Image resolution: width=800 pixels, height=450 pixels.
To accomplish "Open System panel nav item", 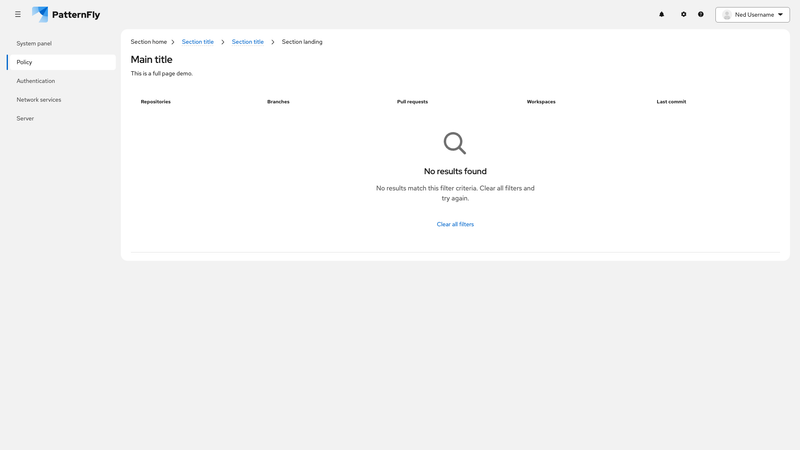I will [61, 43].
